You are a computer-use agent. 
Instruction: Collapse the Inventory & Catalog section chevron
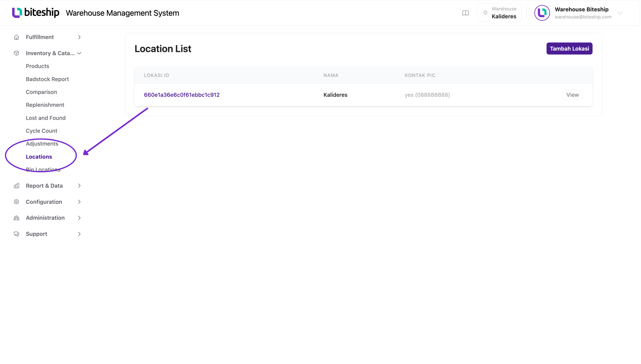point(79,53)
